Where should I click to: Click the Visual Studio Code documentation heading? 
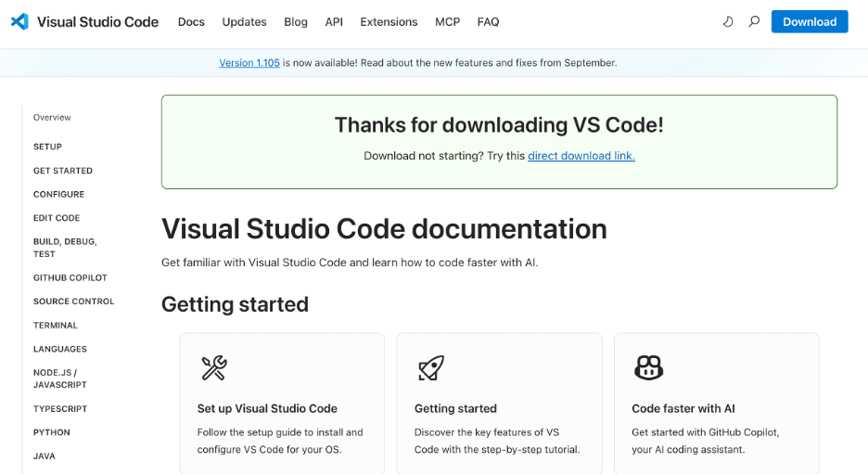click(x=384, y=228)
